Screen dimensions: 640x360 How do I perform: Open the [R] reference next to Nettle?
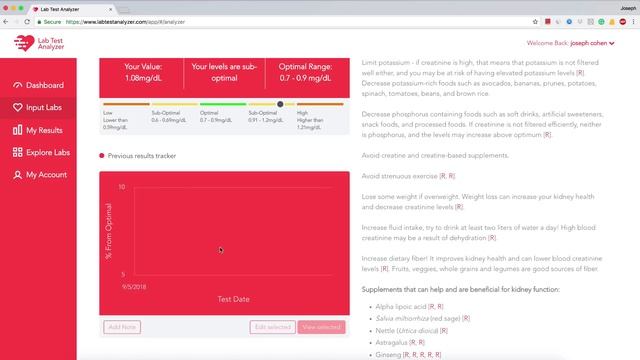tap(444, 331)
